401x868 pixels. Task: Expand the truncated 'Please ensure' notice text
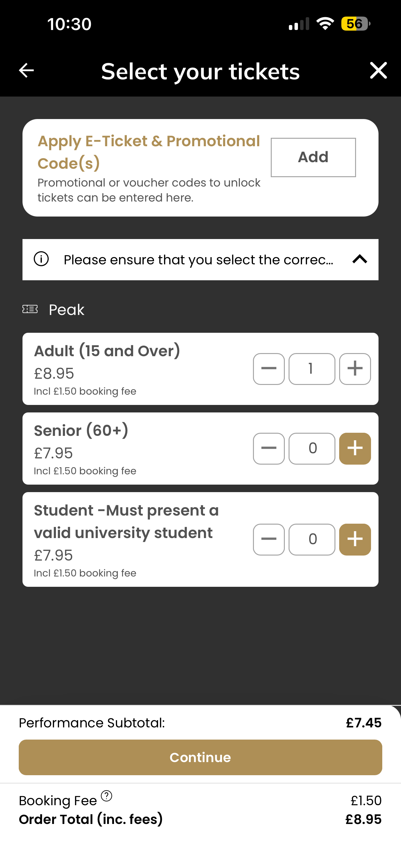click(x=199, y=260)
